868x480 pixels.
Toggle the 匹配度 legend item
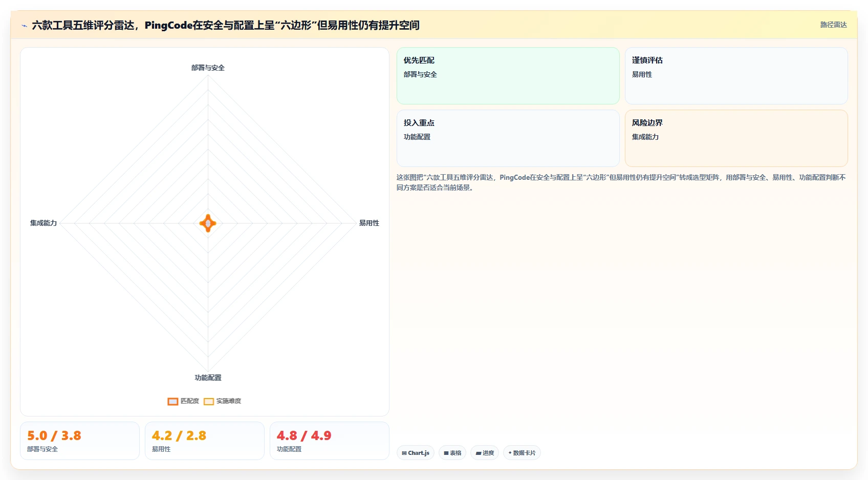pyautogui.click(x=183, y=401)
